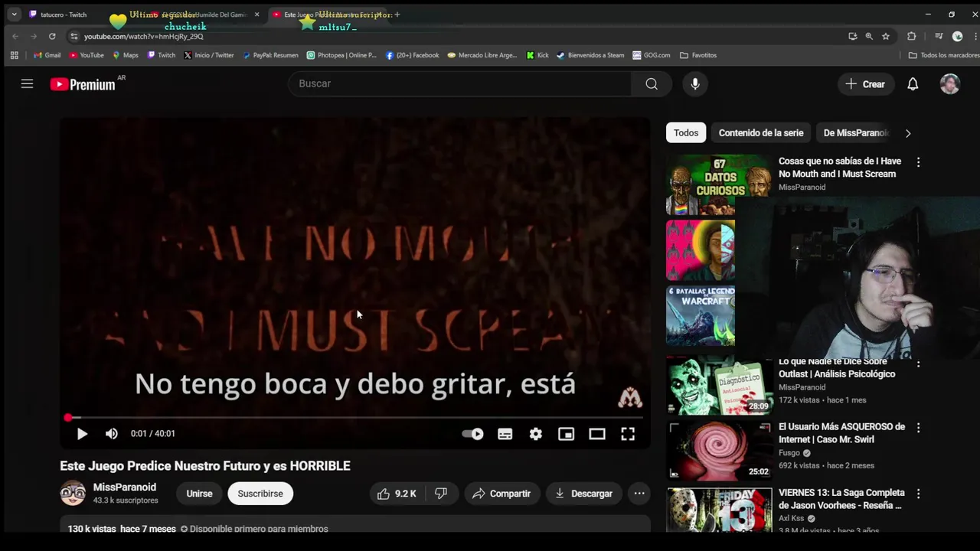Open a new browser tab
The width and height of the screenshot is (980, 551).
[397, 15]
